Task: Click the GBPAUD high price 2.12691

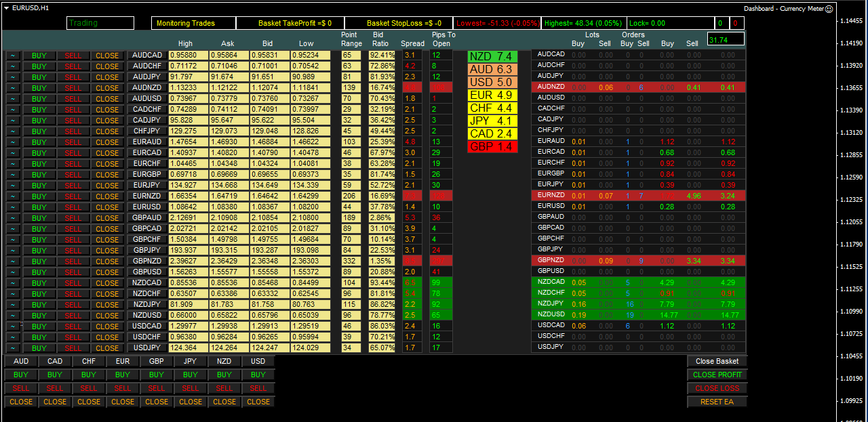Action: pyautogui.click(x=188, y=218)
